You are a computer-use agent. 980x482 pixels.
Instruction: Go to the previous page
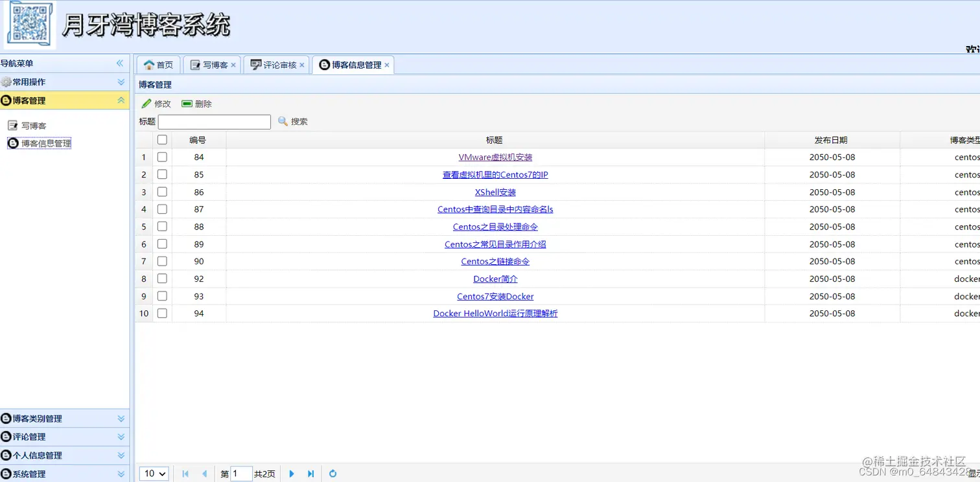(x=204, y=474)
